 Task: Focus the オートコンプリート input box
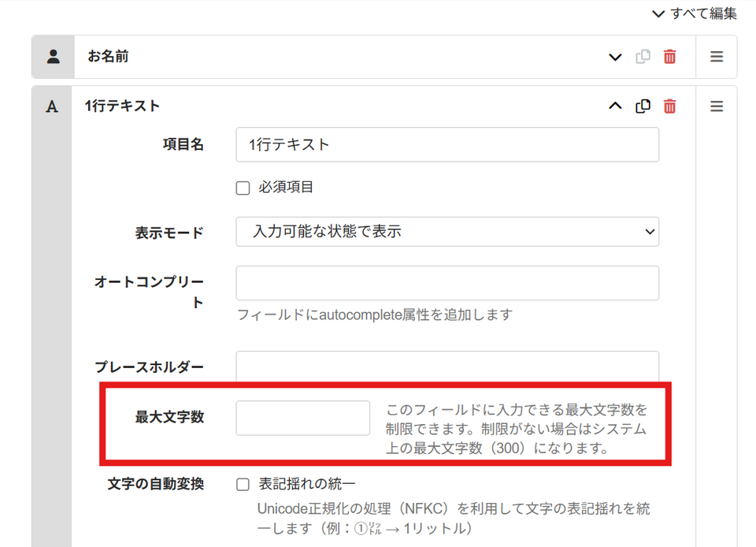[x=447, y=283]
